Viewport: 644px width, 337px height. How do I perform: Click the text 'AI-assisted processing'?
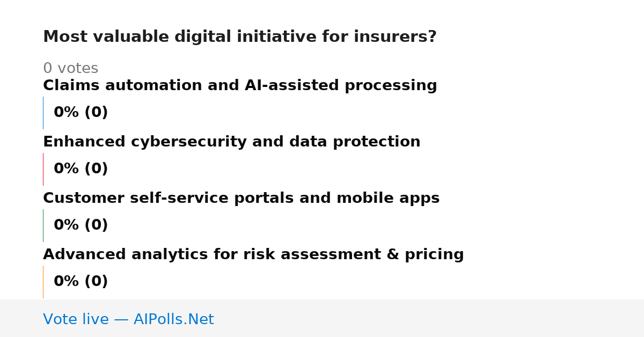click(341, 86)
